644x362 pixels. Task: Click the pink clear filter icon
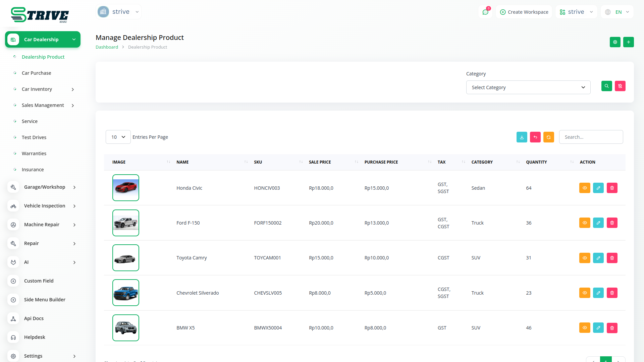pos(620,86)
